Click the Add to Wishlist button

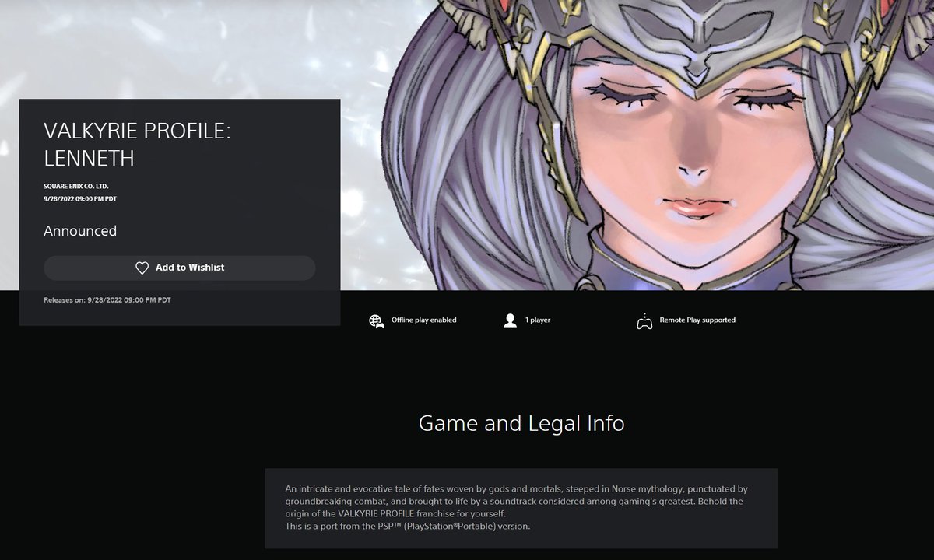[x=179, y=268]
